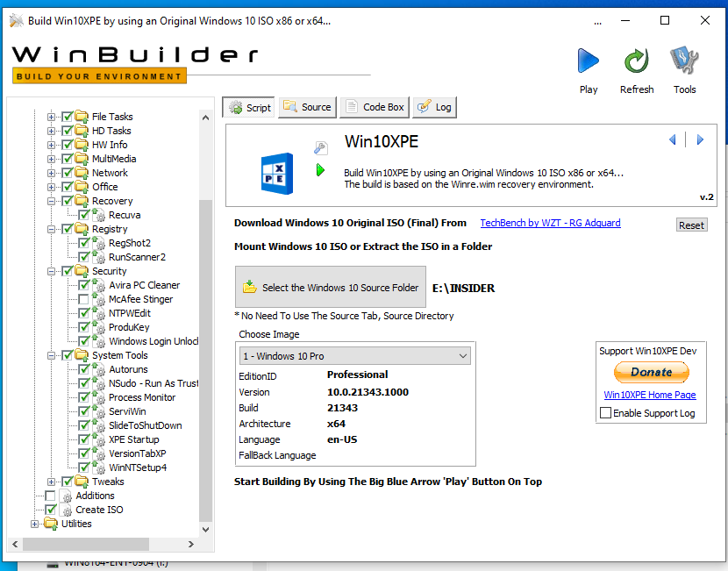This screenshot has height=571, width=728.
Task: Click the Recuva script icon
Action: coord(98,215)
